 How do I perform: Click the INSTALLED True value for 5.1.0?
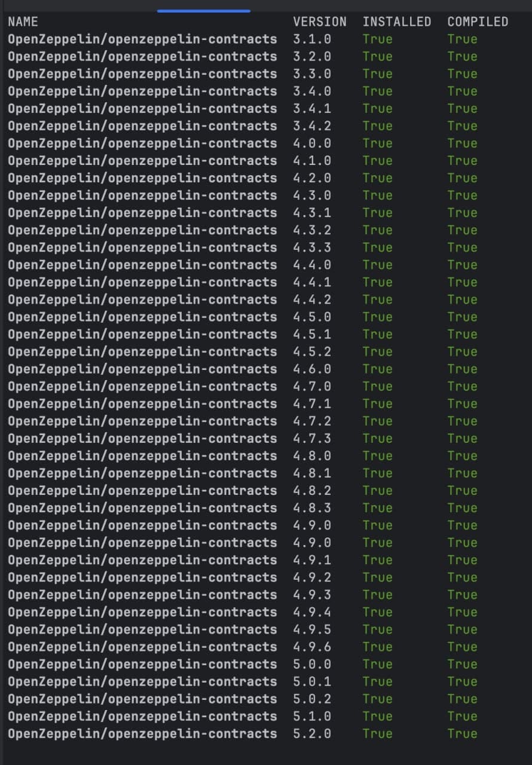click(x=377, y=716)
